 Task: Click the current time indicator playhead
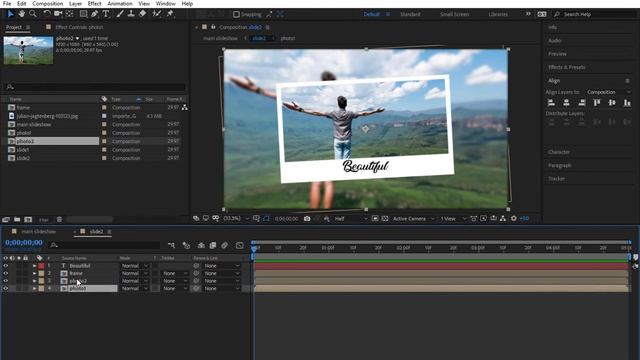(254, 248)
